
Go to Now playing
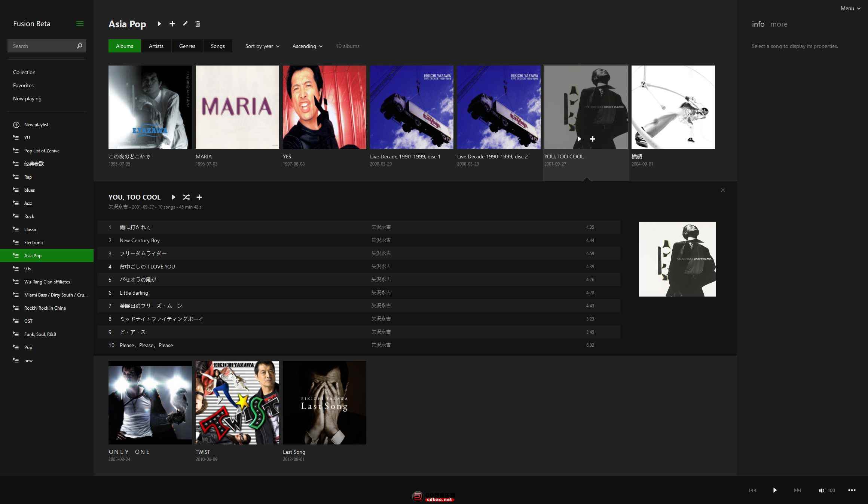(27, 98)
